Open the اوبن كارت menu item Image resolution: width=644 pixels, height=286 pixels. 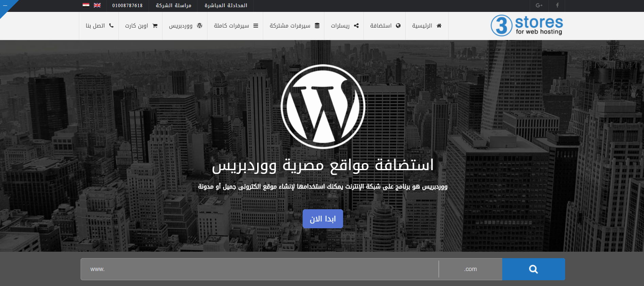(x=140, y=26)
